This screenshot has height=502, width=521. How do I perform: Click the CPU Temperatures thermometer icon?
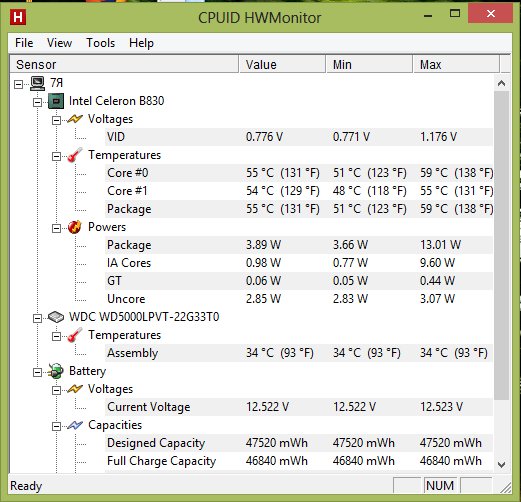pos(75,155)
